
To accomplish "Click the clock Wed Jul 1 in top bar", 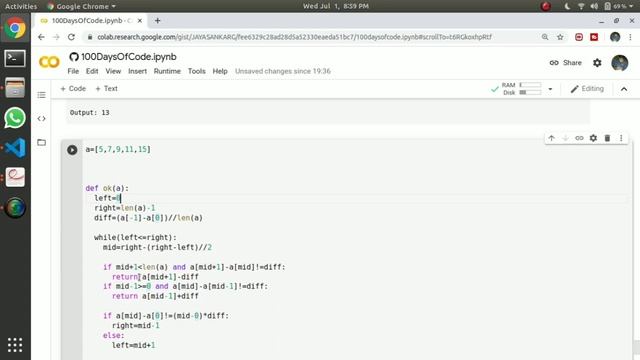I will [x=336, y=6].
